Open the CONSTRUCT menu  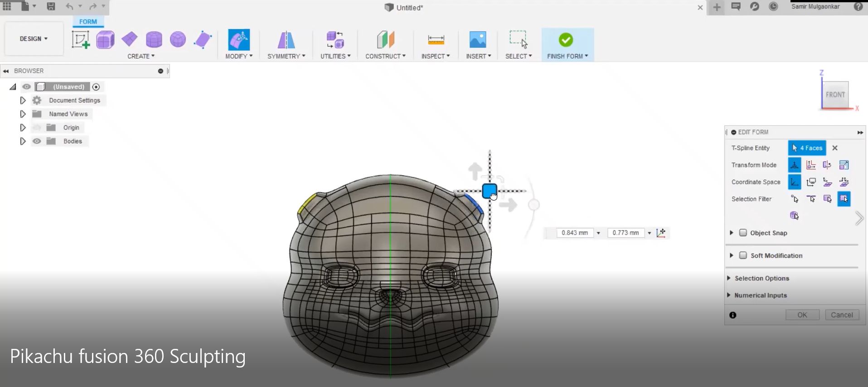(385, 56)
